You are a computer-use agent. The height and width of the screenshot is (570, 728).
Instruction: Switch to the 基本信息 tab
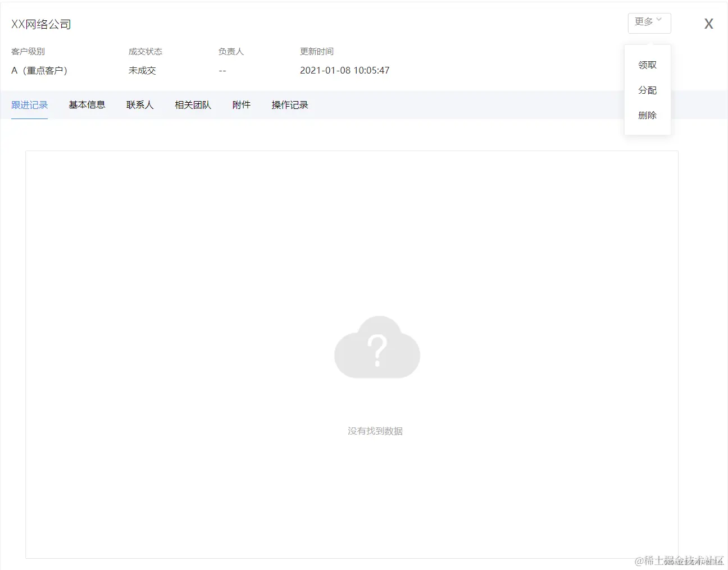click(x=87, y=105)
